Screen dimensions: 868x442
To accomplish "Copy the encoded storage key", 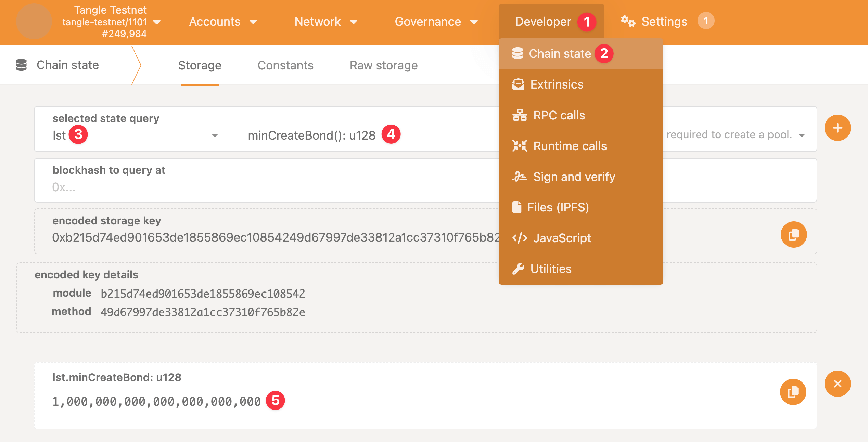I will (x=793, y=235).
